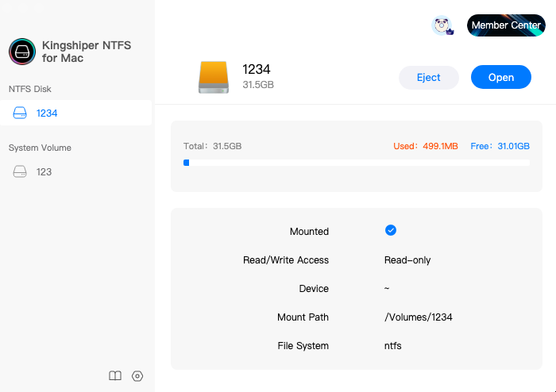Eject the 1234 disk
The height and width of the screenshot is (392, 556).
429,77
